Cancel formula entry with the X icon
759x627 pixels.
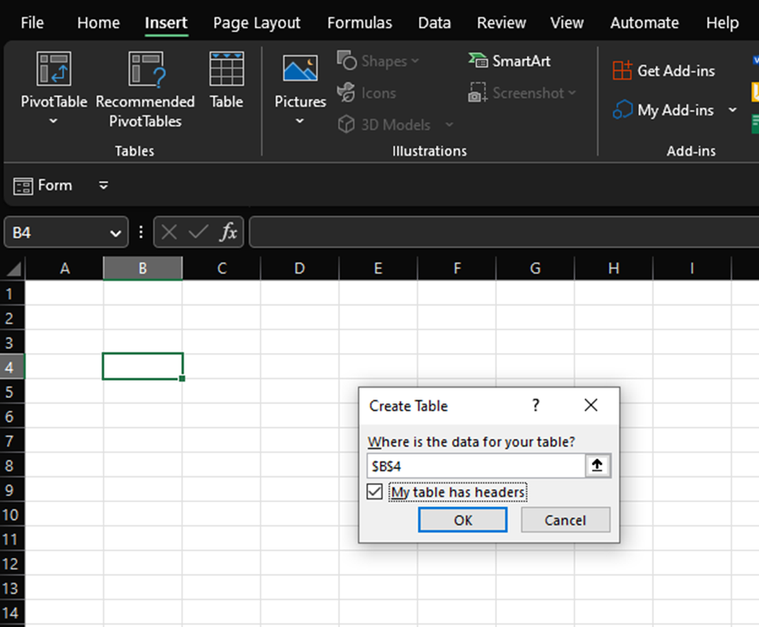coord(169,232)
